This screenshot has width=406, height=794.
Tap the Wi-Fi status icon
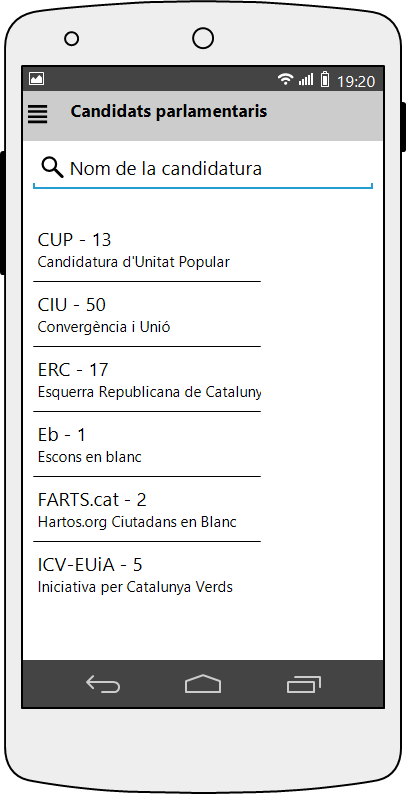tap(286, 78)
